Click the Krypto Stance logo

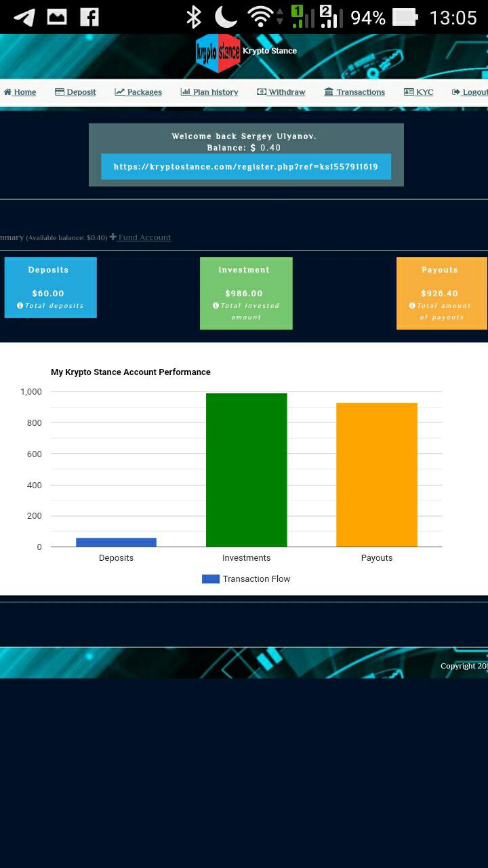218,53
